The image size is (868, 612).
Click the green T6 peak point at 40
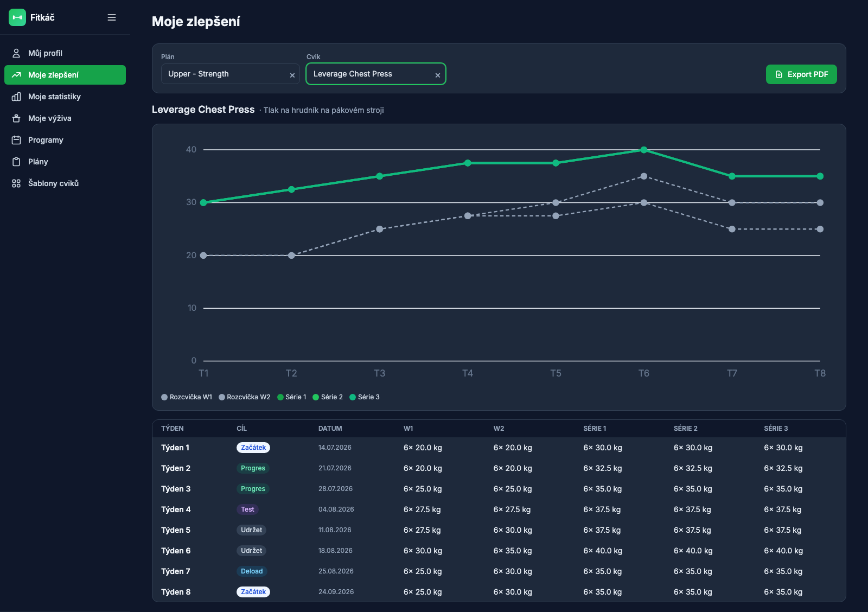pos(644,150)
